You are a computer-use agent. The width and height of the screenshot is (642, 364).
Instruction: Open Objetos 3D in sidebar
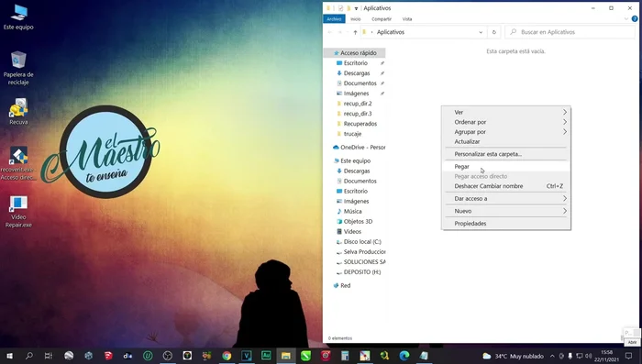pyautogui.click(x=355, y=222)
